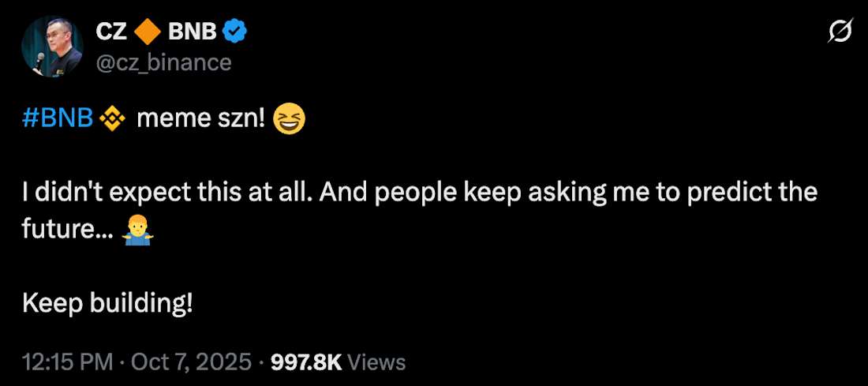This screenshot has height=386, width=868.
Task: Click the Views label
Action: click(376, 362)
